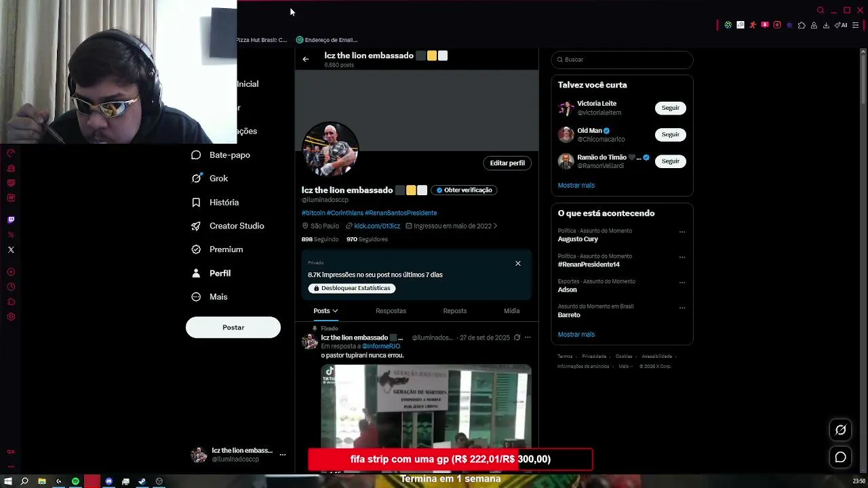Open História in the navigation menu
This screenshot has width=868, height=488.
[216, 202]
